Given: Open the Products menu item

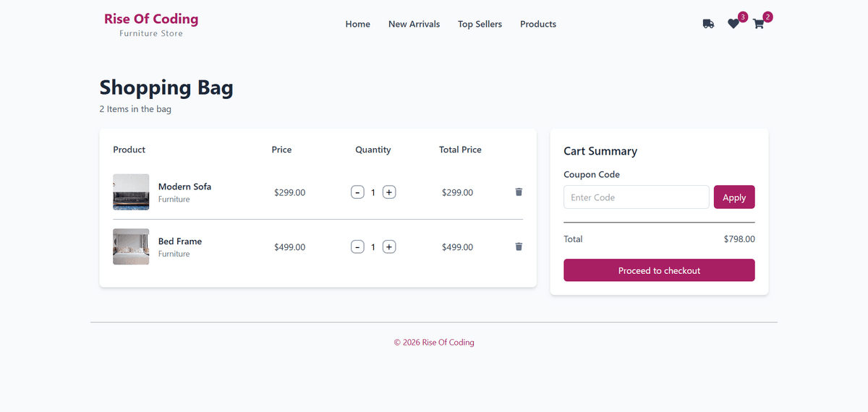Looking at the screenshot, I should tap(538, 24).
